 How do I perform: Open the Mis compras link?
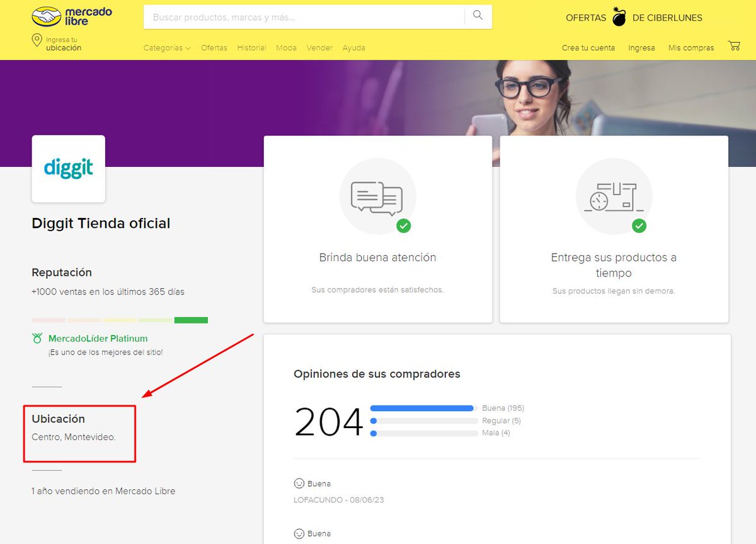[691, 48]
